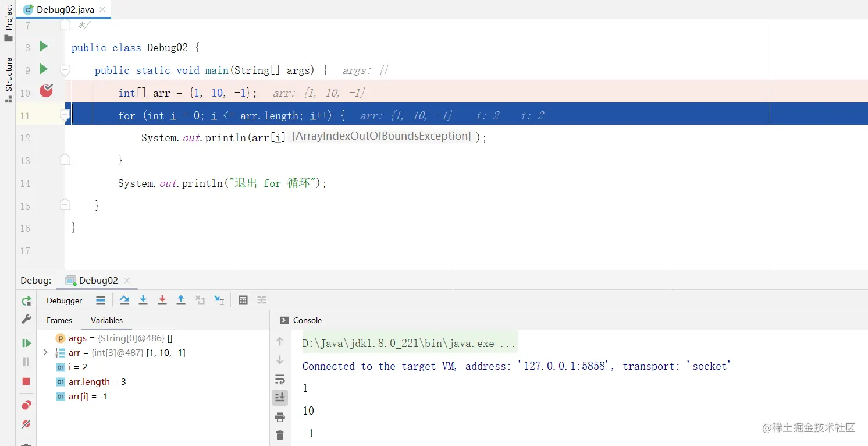Toggle soft-wrap in console
The height and width of the screenshot is (446, 868).
click(x=280, y=380)
